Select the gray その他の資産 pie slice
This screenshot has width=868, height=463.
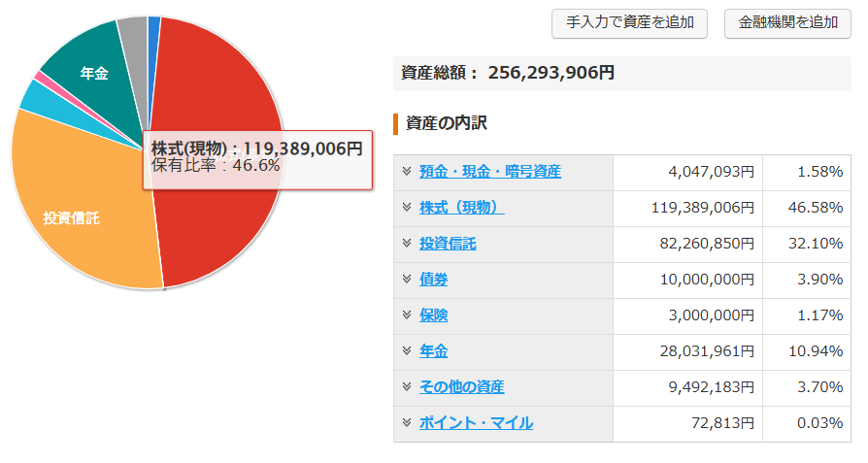coord(133,37)
